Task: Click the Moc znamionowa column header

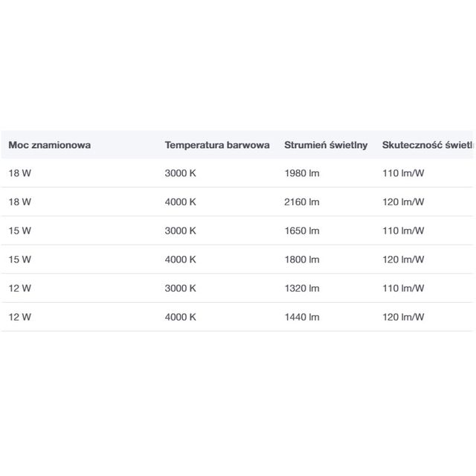Action: click(50, 145)
